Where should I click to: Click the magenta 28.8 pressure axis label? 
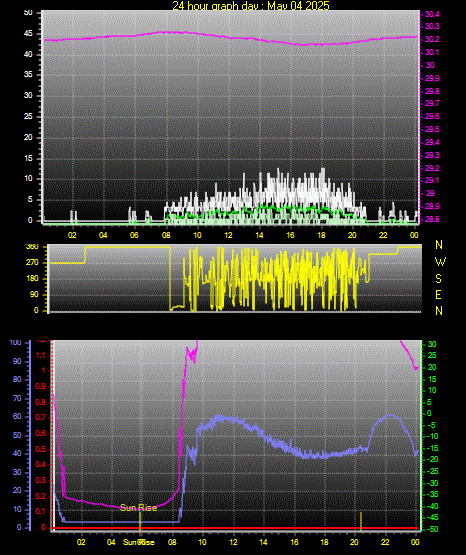point(432,219)
